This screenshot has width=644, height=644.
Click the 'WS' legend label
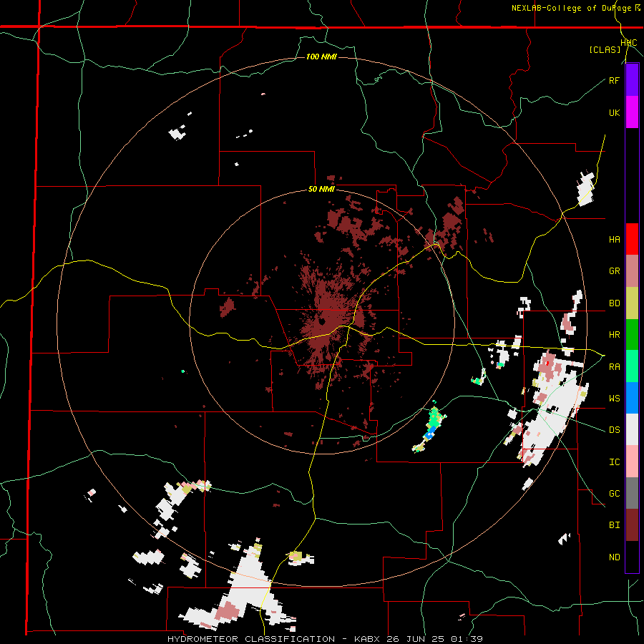click(x=614, y=398)
